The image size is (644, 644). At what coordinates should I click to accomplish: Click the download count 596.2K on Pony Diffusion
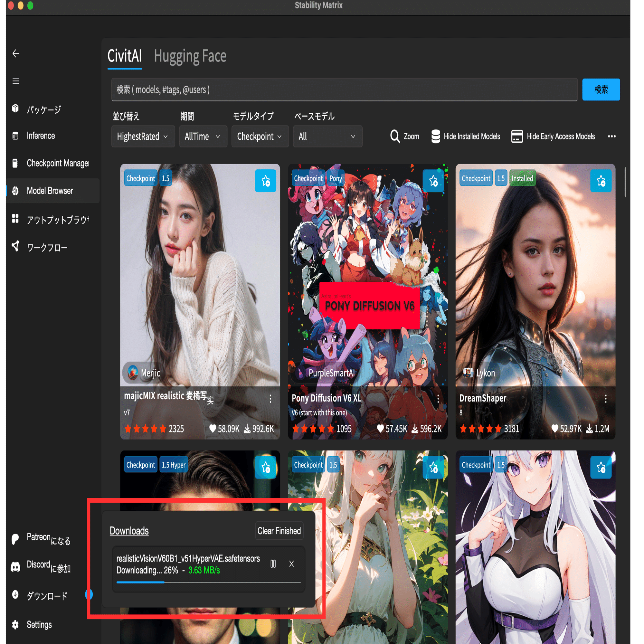pyautogui.click(x=427, y=429)
